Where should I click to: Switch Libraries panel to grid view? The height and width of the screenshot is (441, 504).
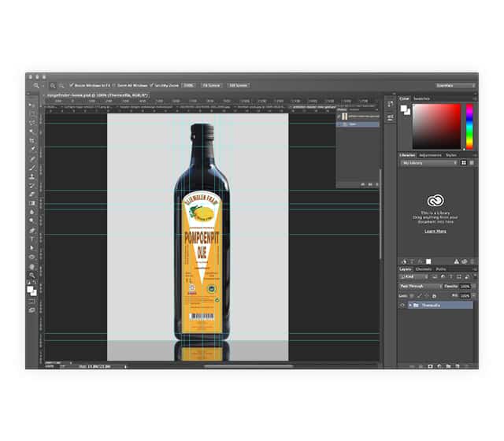point(464,163)
